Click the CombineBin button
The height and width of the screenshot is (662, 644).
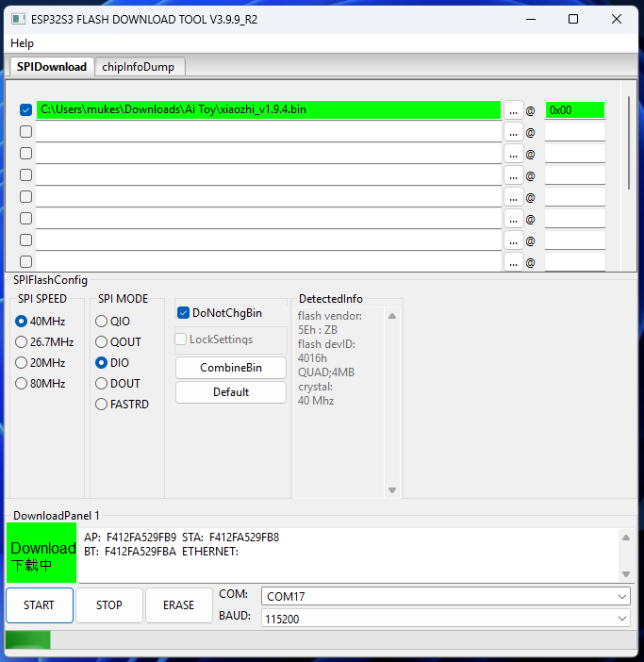coord(231,368)
